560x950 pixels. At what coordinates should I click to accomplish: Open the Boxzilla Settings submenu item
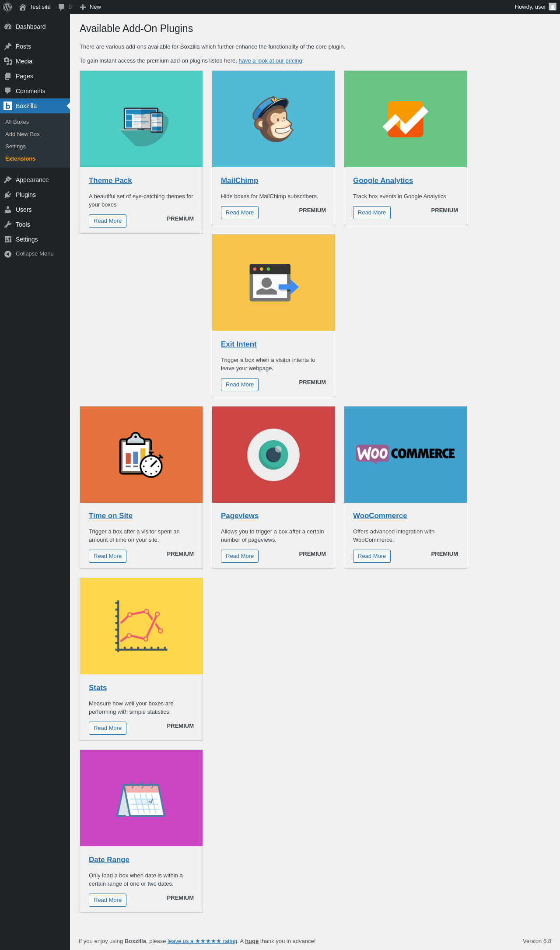coord(15,147)
